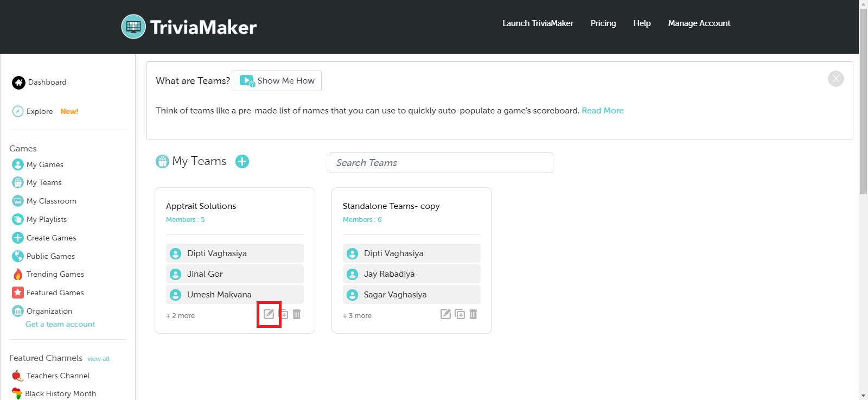Click the Get a team account link
868x400 pixels.
[60, 324]
